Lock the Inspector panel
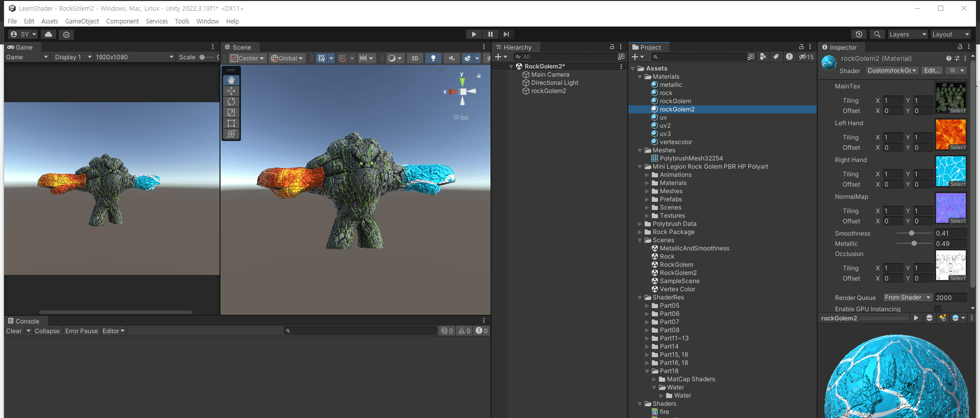Viewport: 980px width, 418px height. (x=960, y=47)
